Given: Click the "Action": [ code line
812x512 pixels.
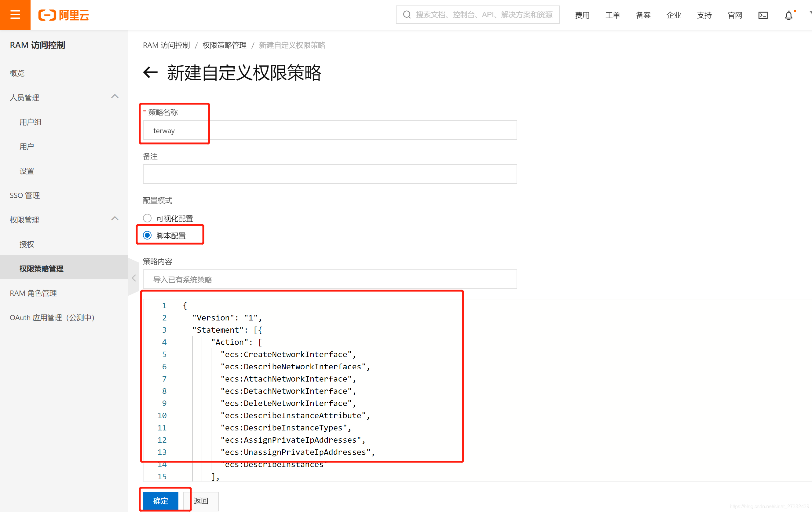Looking at the screenshot, I should [236, 342].
